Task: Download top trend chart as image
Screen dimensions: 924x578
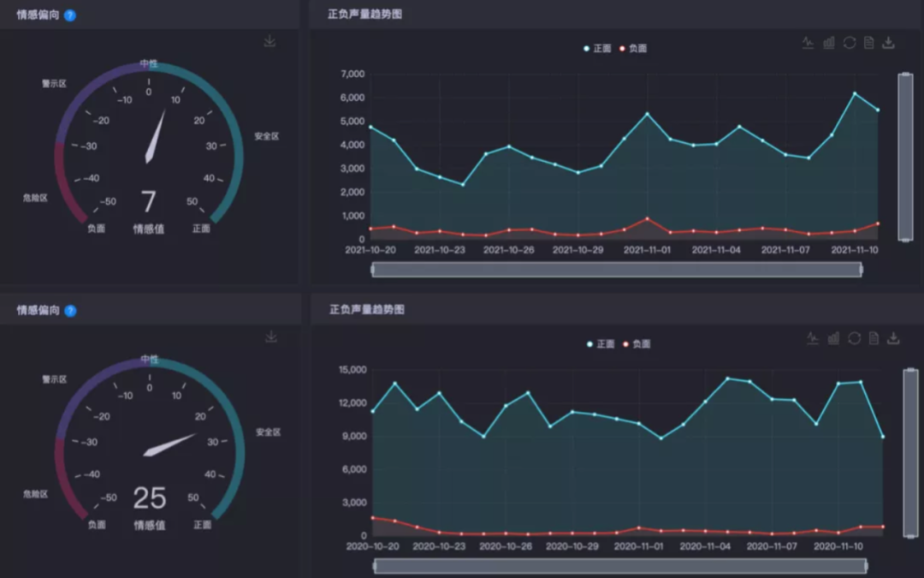Action: point(888,43)
